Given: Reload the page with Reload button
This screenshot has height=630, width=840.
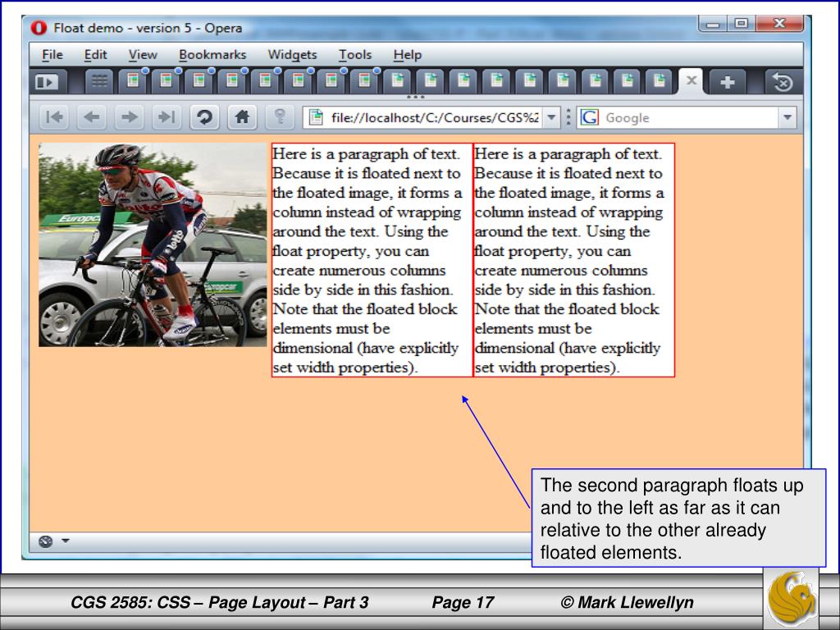Looking at the screenshot, I should [204, 116].
